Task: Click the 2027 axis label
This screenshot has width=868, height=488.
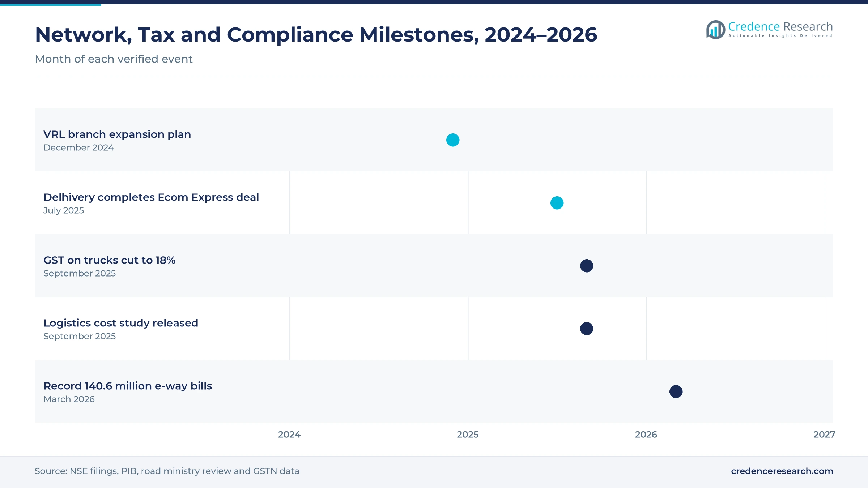Action: [824, 435]
